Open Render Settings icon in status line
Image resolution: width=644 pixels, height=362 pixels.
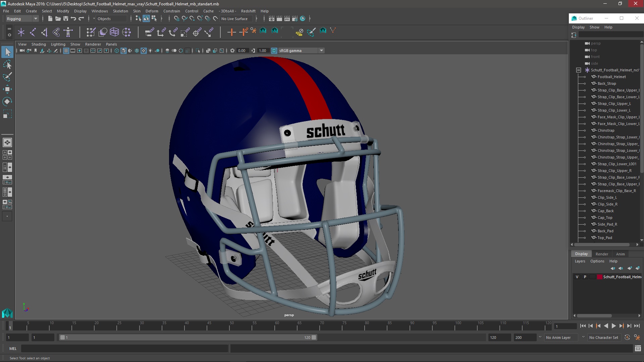295,19
